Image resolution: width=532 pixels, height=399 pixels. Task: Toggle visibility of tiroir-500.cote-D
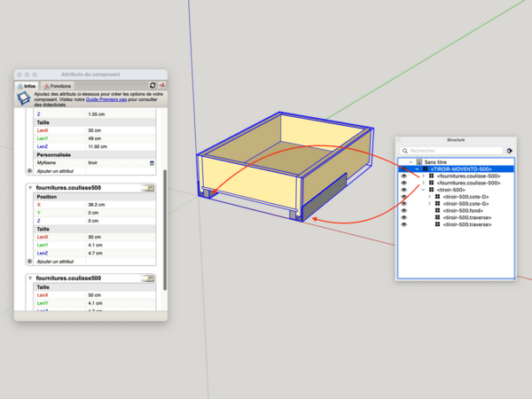pos(403,196)
